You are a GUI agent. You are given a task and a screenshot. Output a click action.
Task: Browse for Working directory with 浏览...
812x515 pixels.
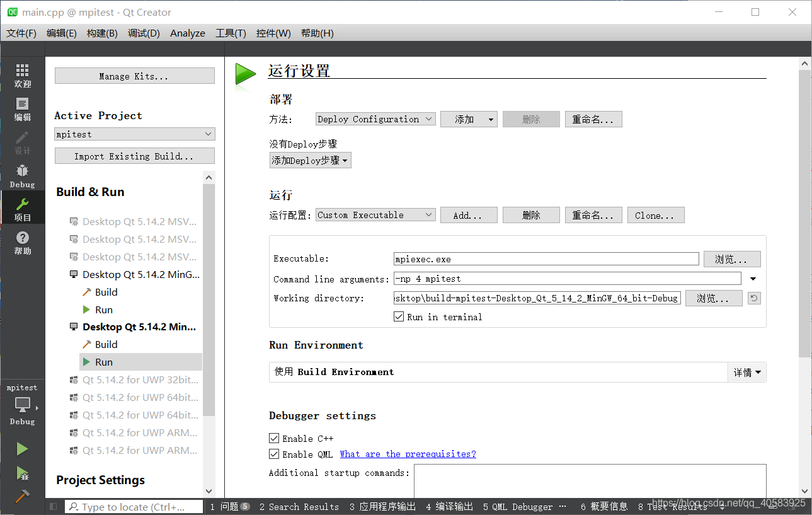[714, 298]
